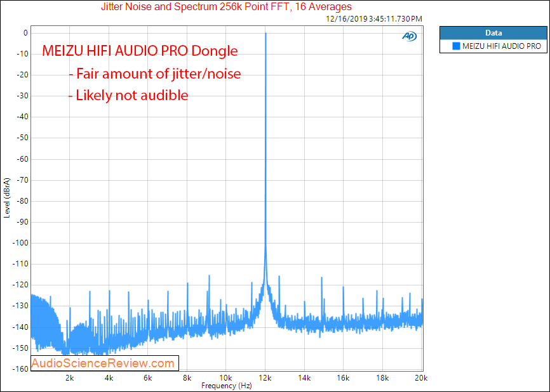Click the 4k frequency tick label
The image size is (550, 392).
click(109, 378)
